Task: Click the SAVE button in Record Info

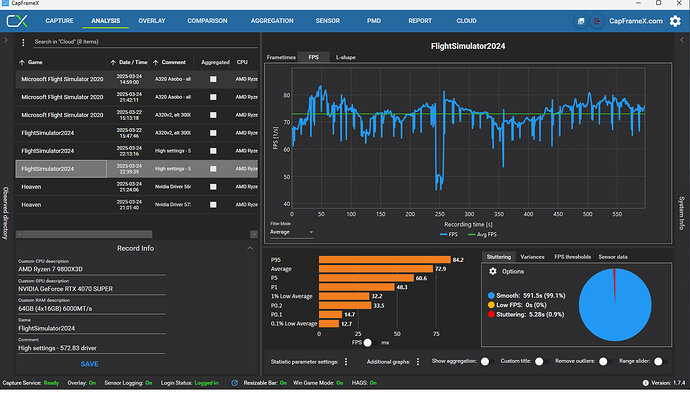Action: (90, 365)
